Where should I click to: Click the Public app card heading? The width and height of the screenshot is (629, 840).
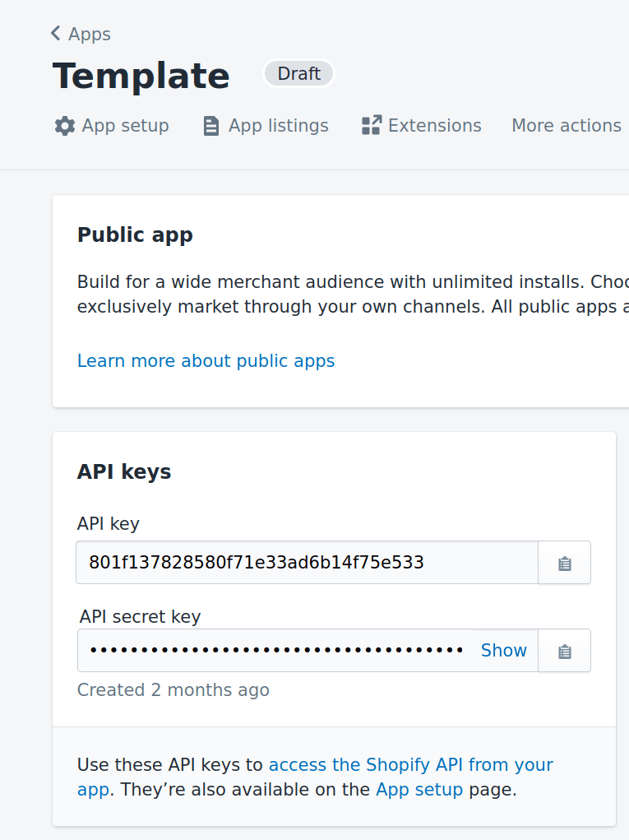(135, 235)
